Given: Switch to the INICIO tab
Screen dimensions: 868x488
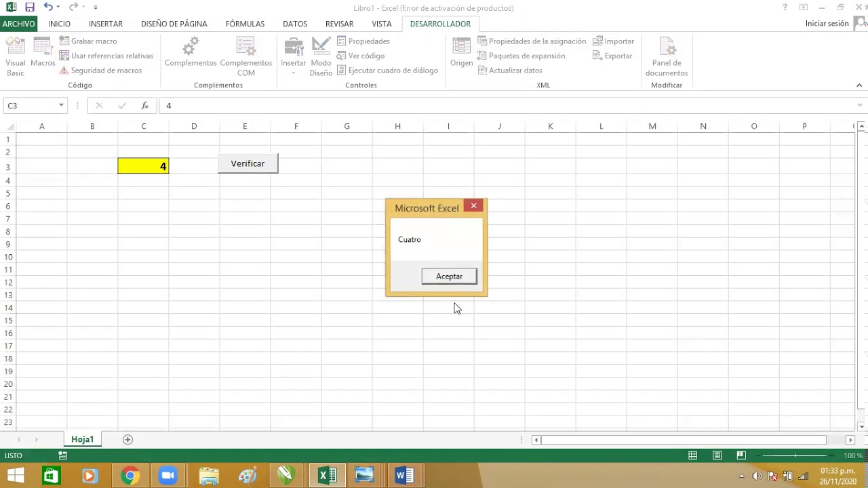Looking at the screenshot, I should (x=59, y=24).
